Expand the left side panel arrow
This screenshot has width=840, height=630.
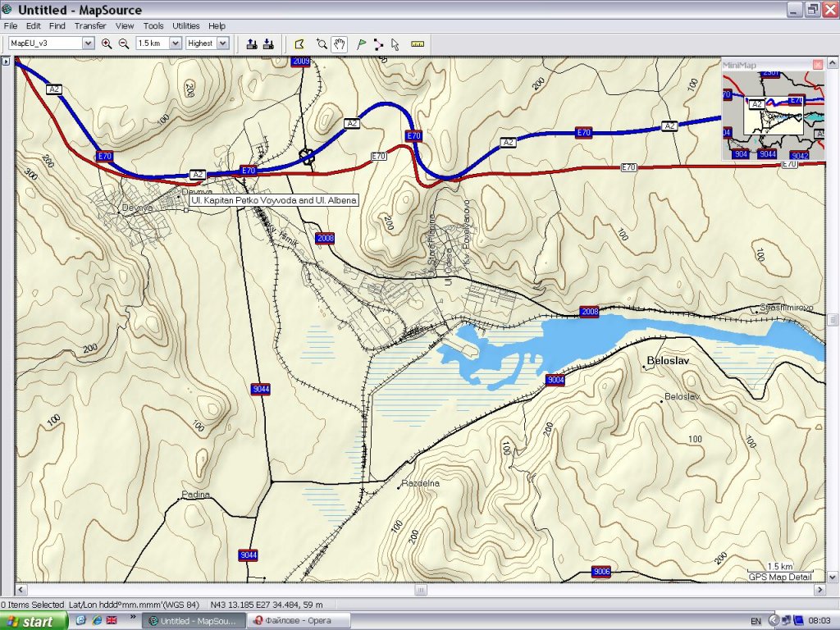pyautogui.click(x=6, y=62)
